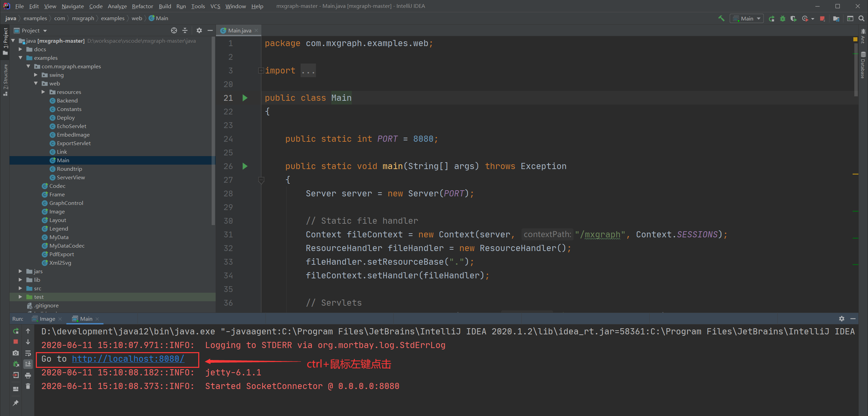Click the green Debug bug icon in the toolbar
Screen dimensions: 868x416
[783, 18]
